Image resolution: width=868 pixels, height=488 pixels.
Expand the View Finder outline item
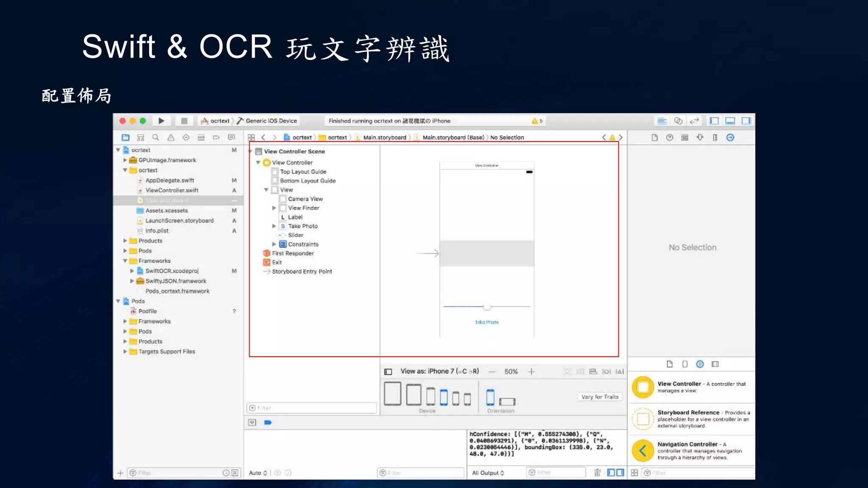click(x=274, y=208)
